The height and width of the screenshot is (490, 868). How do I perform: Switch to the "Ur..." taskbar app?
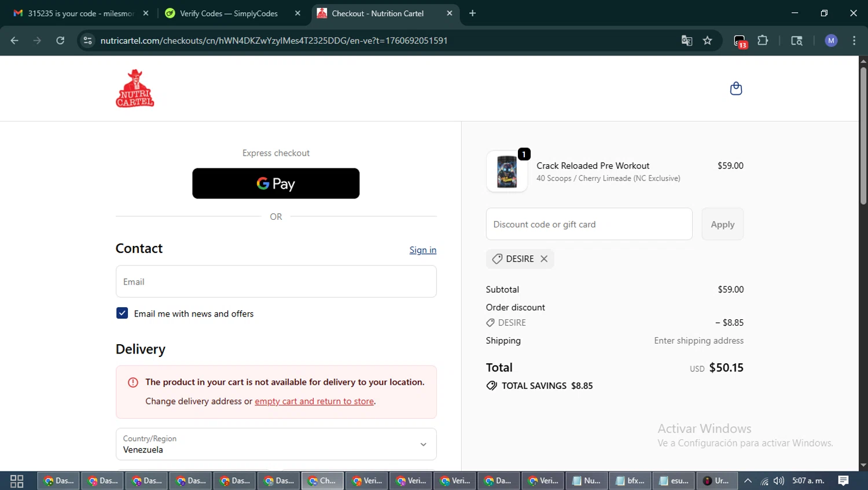coord(717,481)
